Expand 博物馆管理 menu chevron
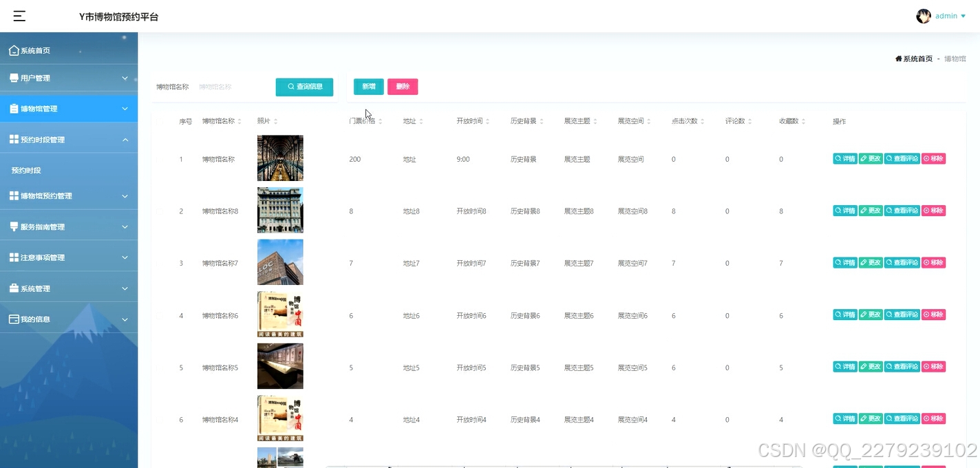The image size is (980, 468). 125,109
